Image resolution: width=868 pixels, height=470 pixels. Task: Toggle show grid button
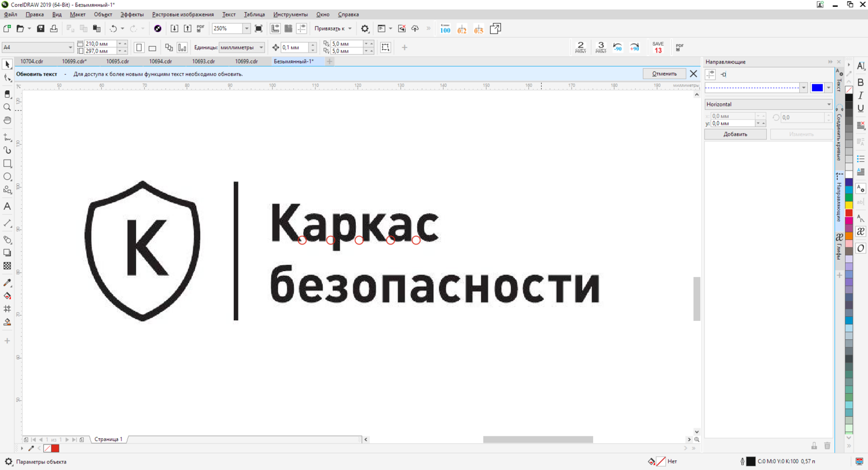[x=289, y=28]
